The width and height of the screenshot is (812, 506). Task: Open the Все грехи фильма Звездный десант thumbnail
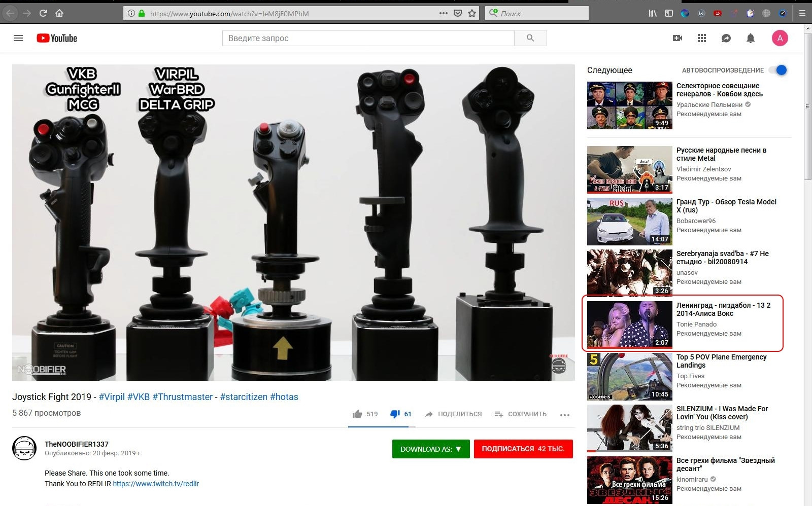pyautogui.click(x=630, y=480)
